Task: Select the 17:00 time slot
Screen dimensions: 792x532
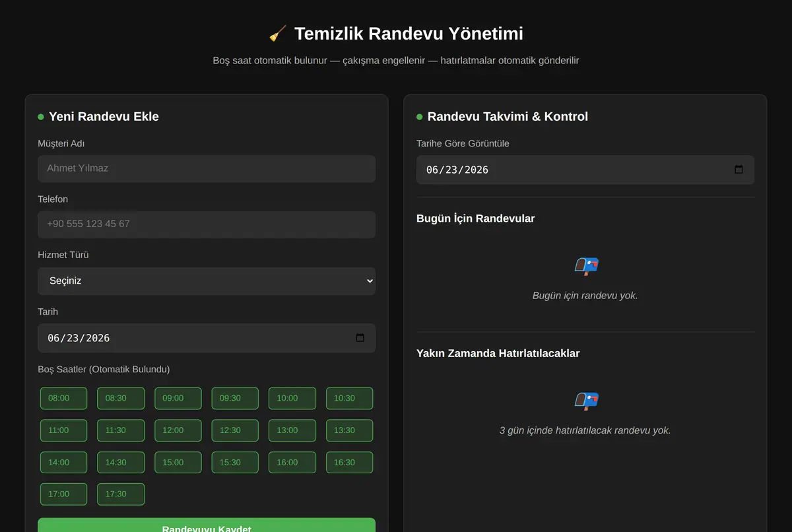Action: tap(63, 494)
